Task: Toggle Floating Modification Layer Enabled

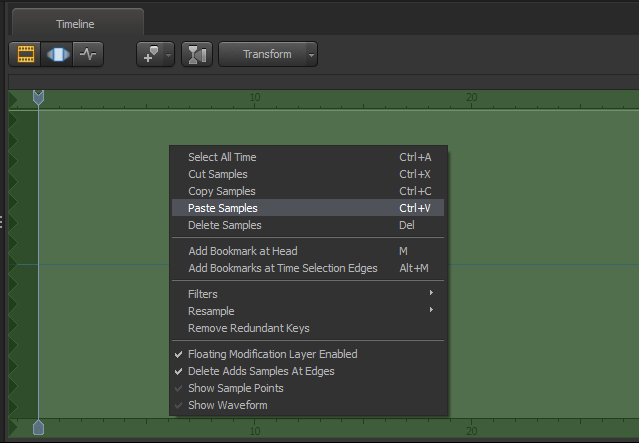Action: (272, 354)
